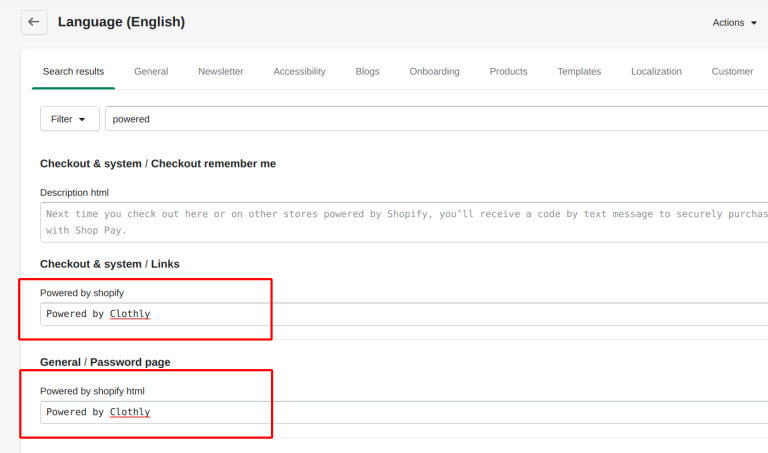The height and width of the screenshot is (453, 768).
Task: Click the "Language (English)" page title
Action: pos(121,22)
